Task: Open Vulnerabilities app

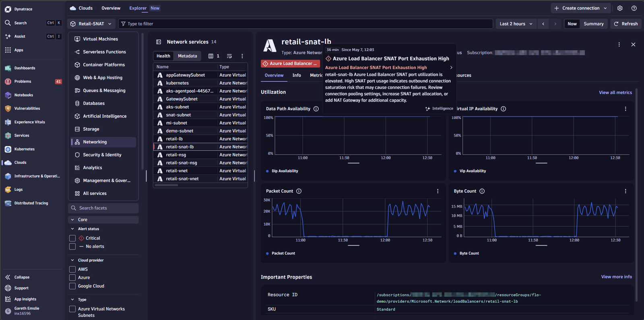Action: coord(27,108)
